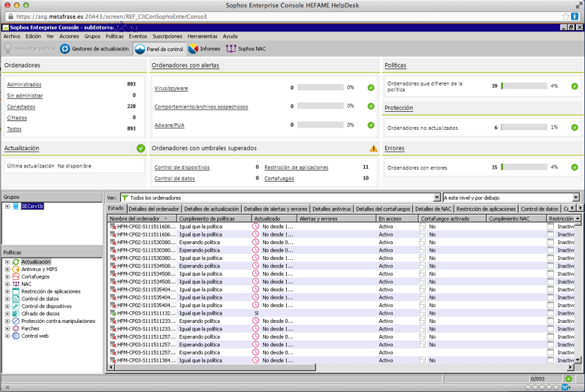Click the browser bookmark star icon

pos(565,16)
